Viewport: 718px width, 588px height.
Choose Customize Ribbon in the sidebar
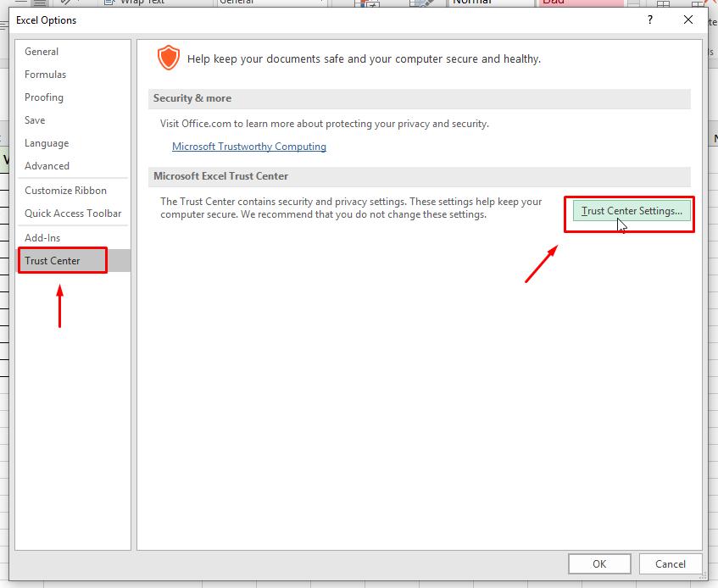(x=64, y=190)
